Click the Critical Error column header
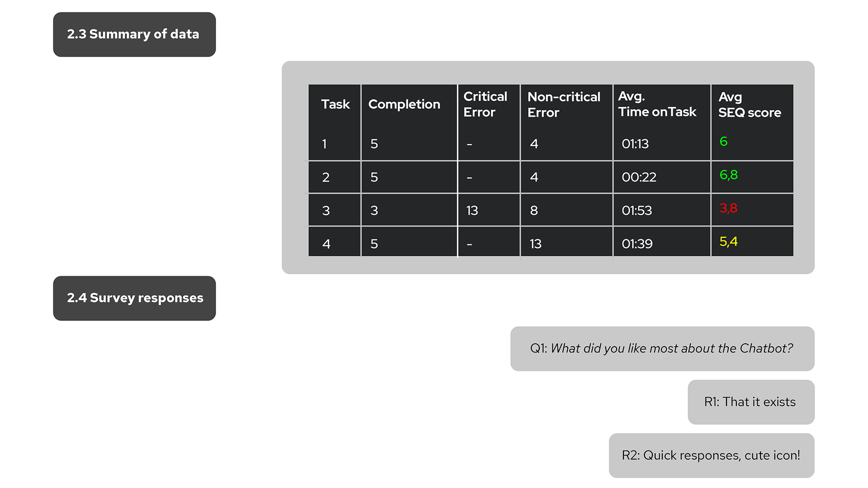868x488 pixels. click(485, 104)
